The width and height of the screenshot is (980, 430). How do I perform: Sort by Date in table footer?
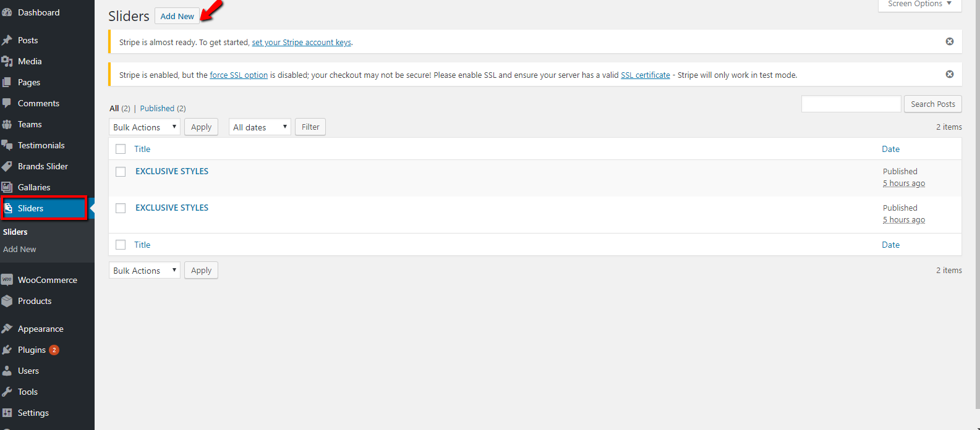pos(891,245)
